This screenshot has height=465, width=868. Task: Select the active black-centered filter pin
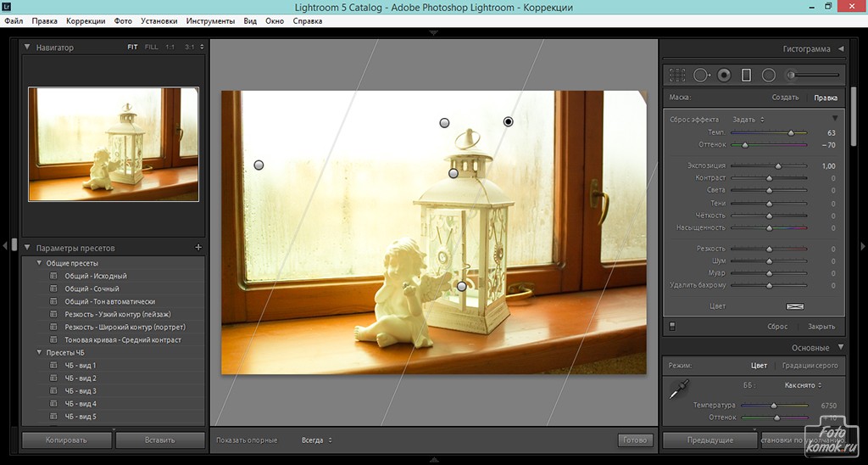pyautogui.click(x=509, y=121)
